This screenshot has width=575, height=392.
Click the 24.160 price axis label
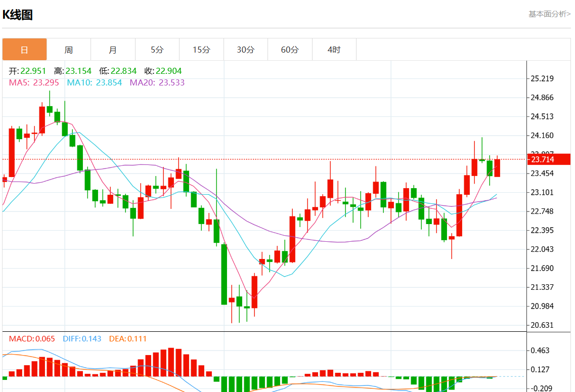coord(542,136)
